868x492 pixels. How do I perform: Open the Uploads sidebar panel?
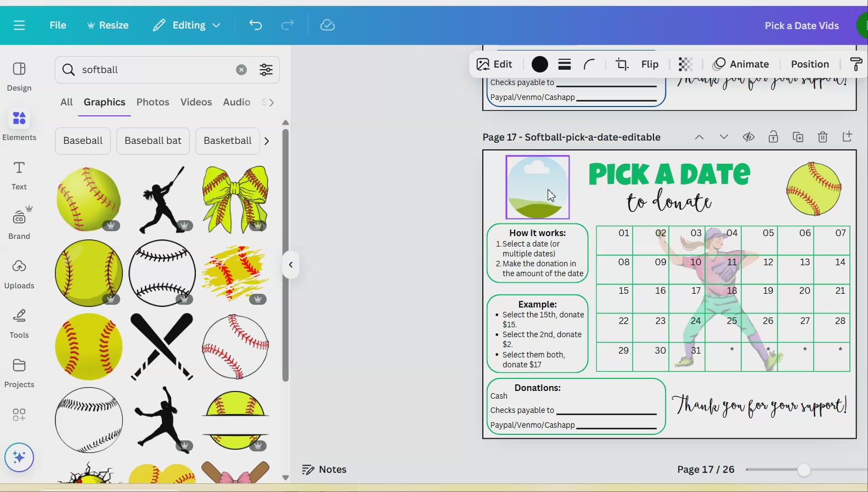[x=19, y=274]
